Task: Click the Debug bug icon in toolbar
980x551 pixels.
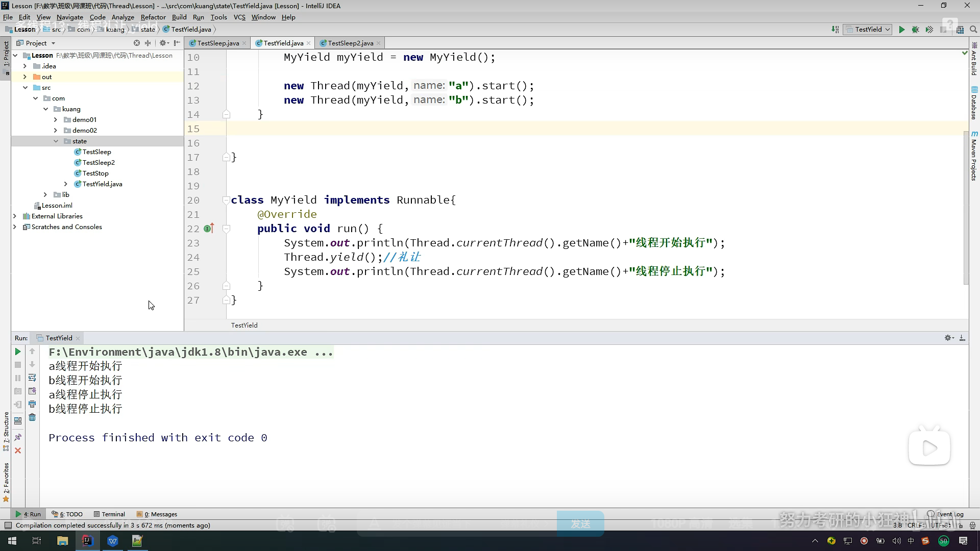Action: click(915, 30)
